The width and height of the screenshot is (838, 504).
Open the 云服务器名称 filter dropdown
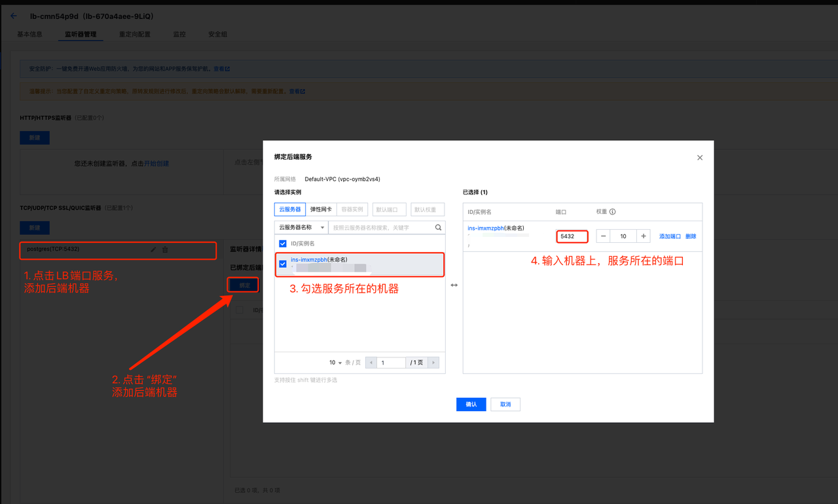click(x=301, y=227)
